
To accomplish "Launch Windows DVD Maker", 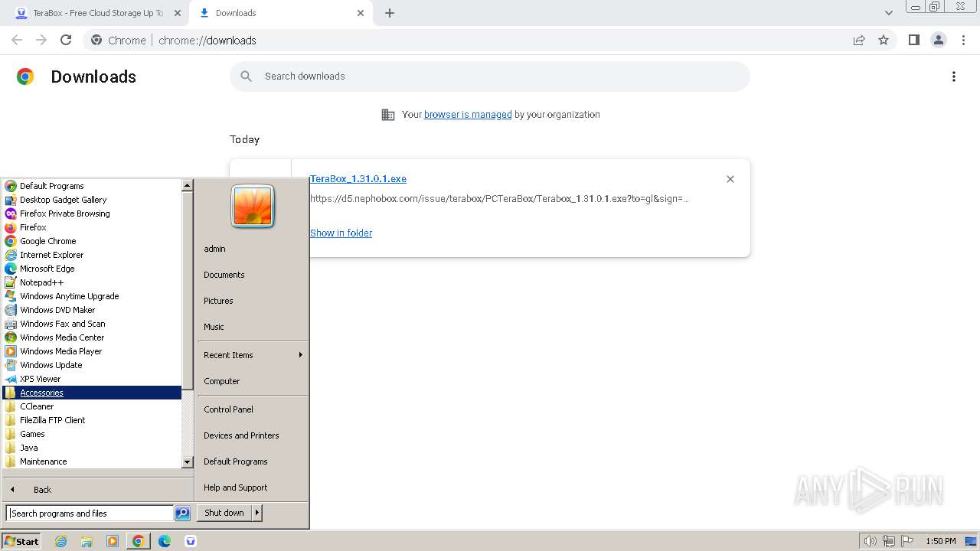I will click(92, 310).
